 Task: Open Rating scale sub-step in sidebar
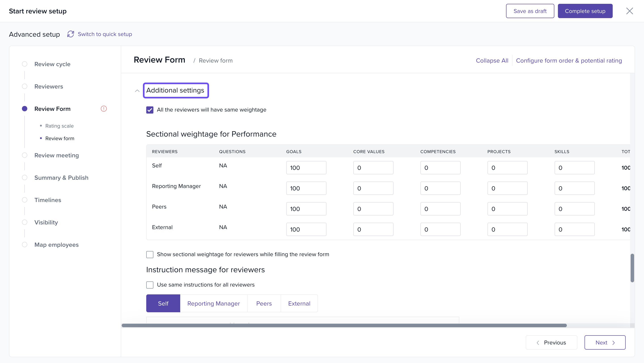coord(59,126)
